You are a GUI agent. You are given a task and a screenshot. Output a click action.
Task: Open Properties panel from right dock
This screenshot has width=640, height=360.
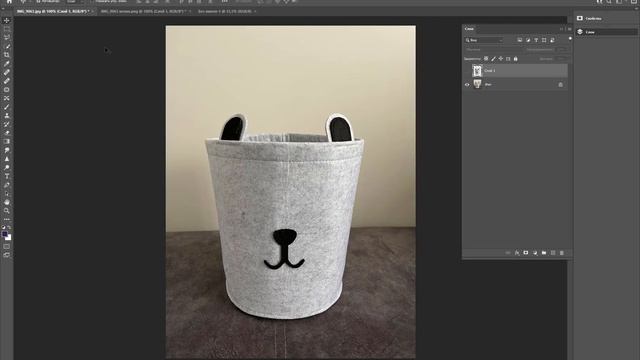click(x=607, y=18)
